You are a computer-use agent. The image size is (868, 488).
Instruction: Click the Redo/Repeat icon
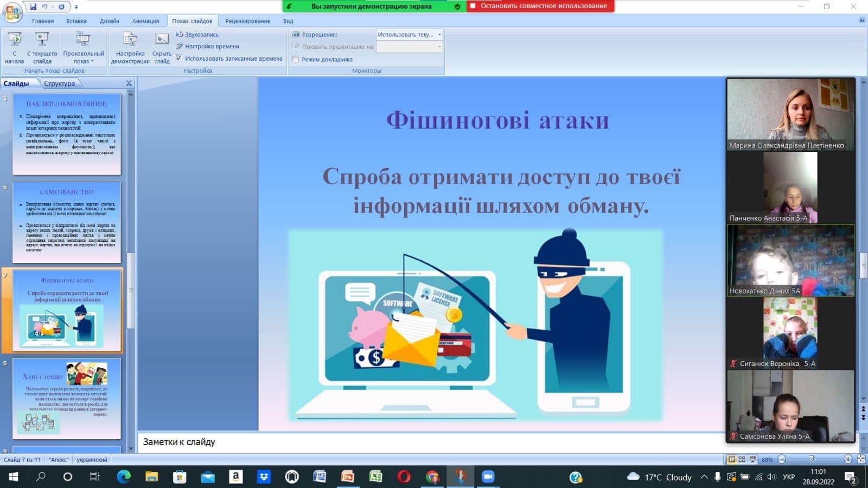pyautogui.click(x=61, y=7)
